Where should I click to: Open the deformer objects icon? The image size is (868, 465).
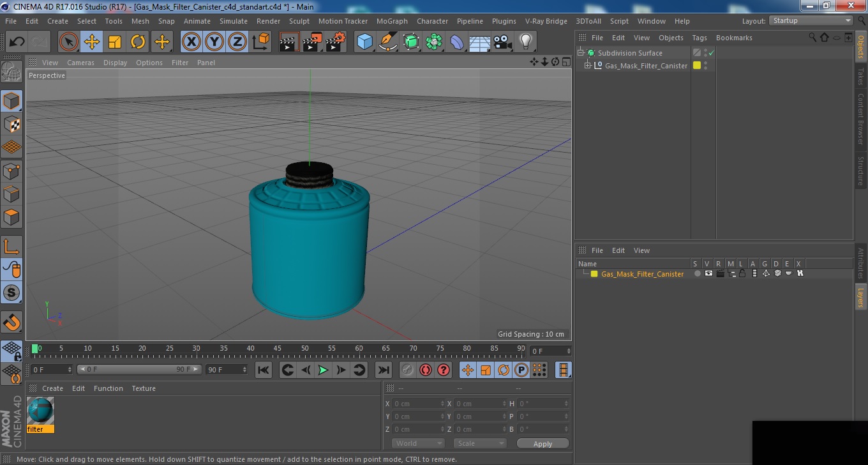pyautogui.click(x=457, y=42)
